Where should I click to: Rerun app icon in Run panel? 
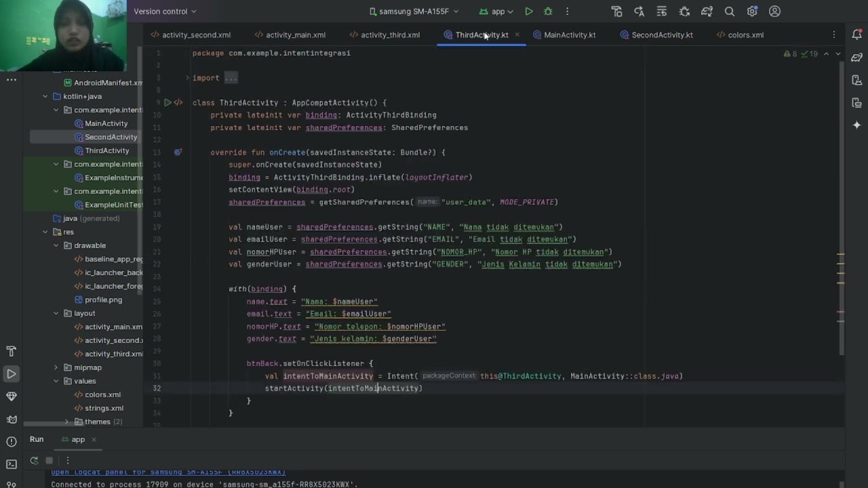[x=34, y=460]
